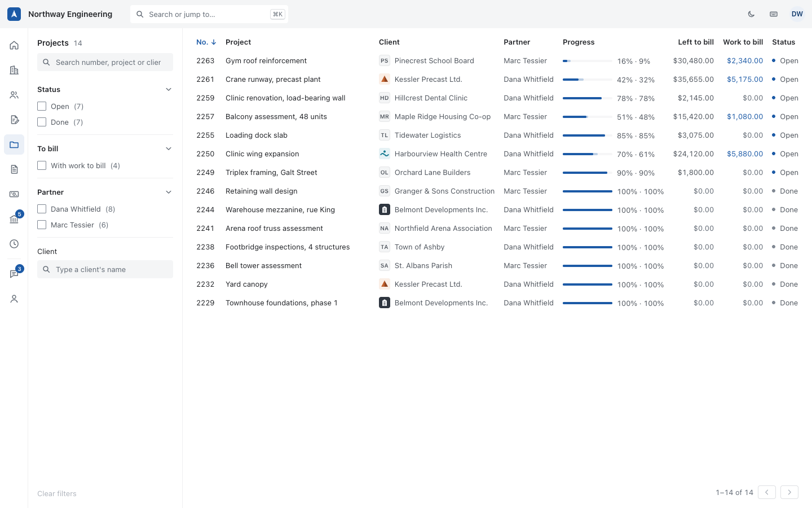Sort by the No. column header

(206, 42)
